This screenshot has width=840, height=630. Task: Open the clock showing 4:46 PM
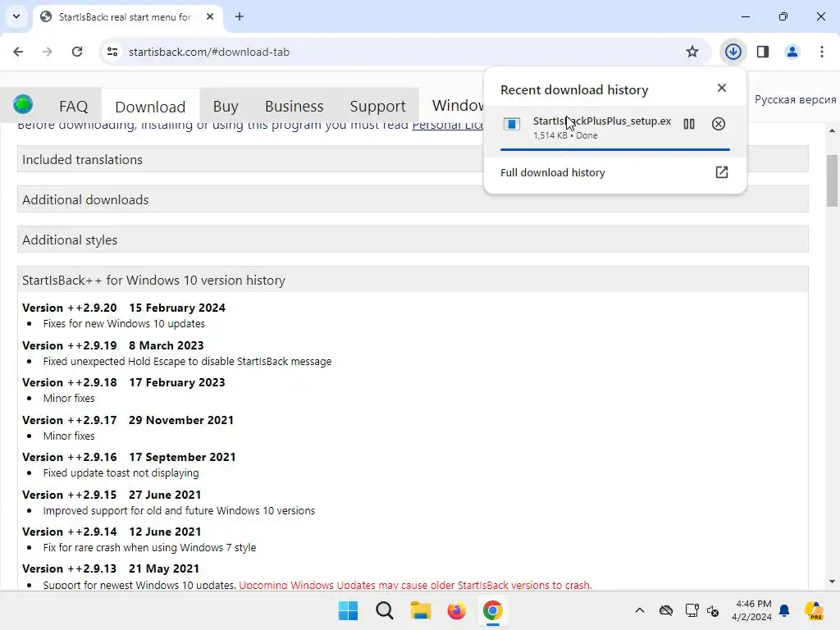click(751, 610)
